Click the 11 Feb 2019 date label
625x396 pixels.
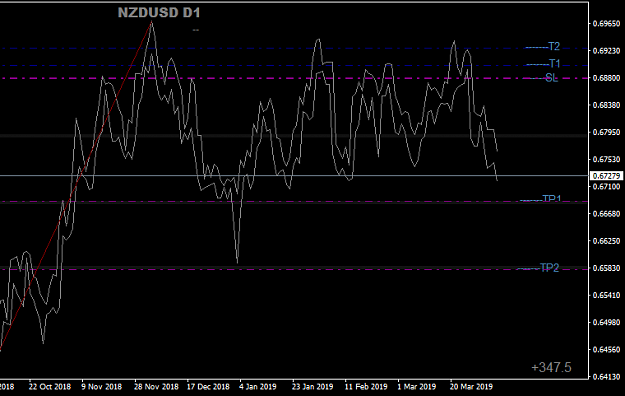pyautogui.click(x=366, y=387)
